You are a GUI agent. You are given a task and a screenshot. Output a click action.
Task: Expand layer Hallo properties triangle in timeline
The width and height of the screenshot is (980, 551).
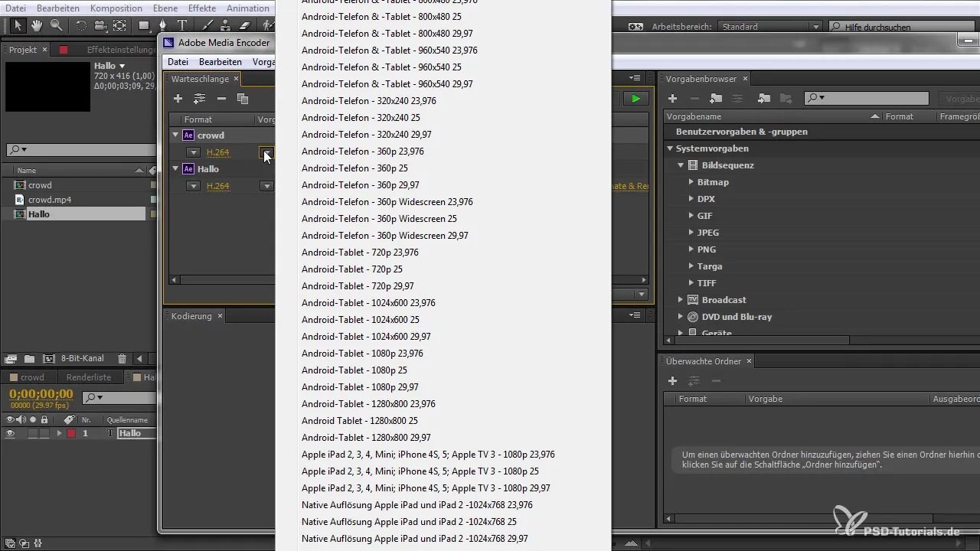59,433
